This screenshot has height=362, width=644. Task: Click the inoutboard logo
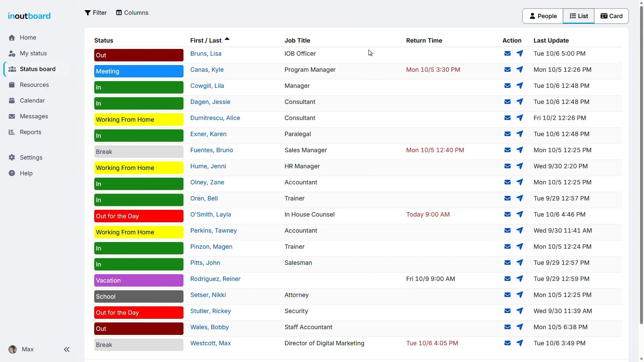click(29, 16)
